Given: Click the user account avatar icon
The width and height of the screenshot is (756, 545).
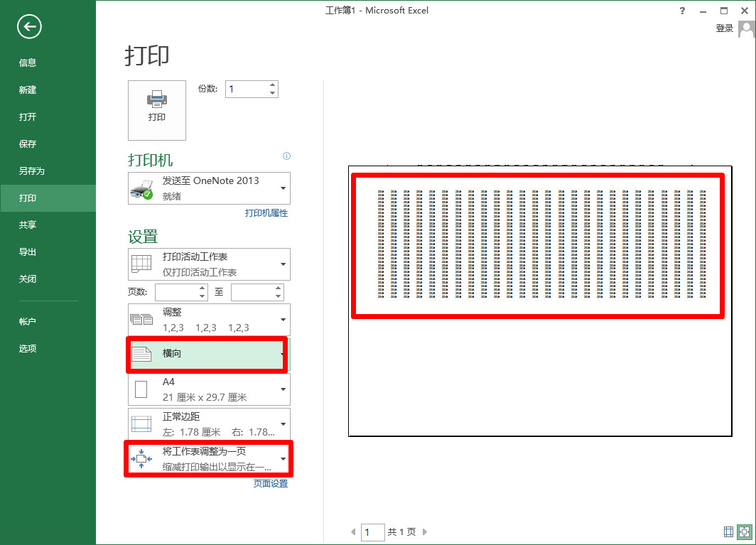Looking at the screenshot, I should pos(746,28).
